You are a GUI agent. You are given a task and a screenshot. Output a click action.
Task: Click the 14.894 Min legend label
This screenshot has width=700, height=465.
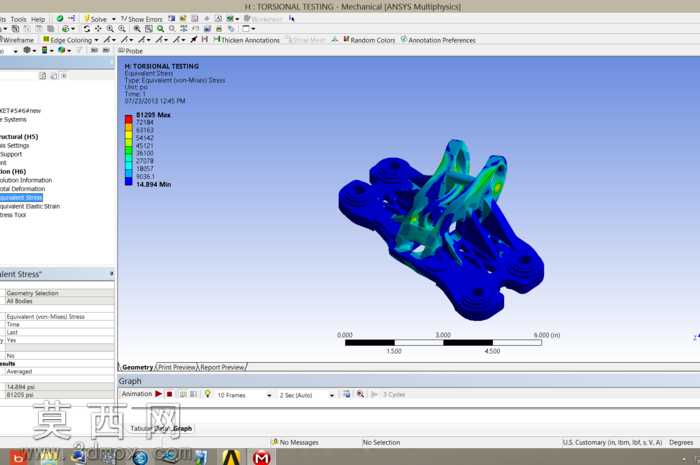154,184
